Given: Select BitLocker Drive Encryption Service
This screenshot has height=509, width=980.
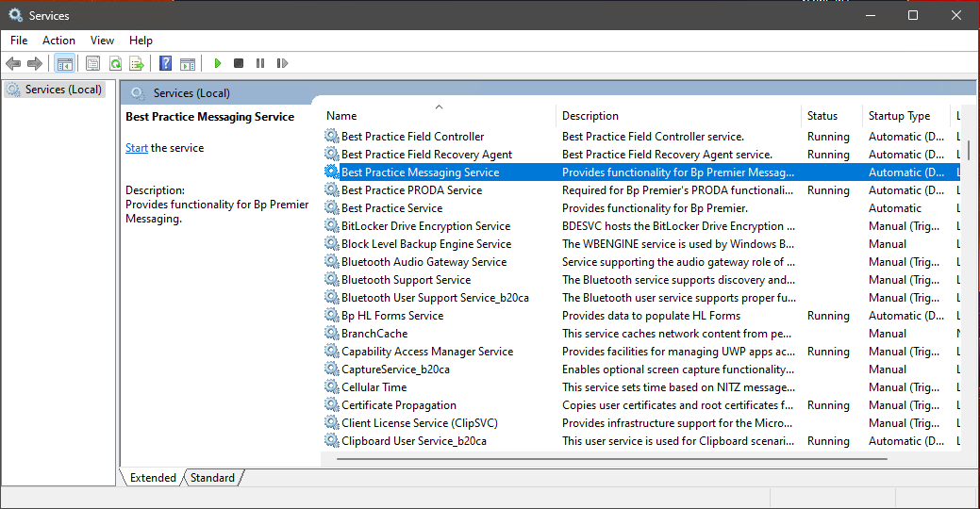Looking at the screenshot, I should [641, 226].
